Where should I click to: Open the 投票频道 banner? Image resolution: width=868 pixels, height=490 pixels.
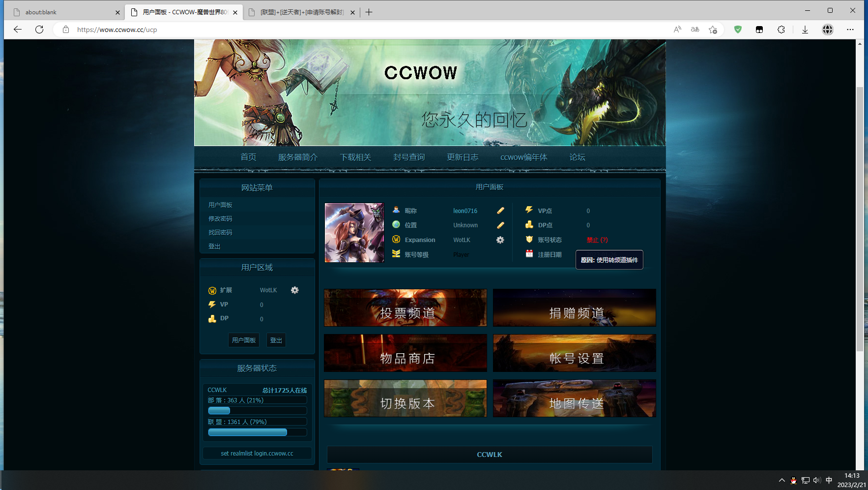(x=405, y=308)
